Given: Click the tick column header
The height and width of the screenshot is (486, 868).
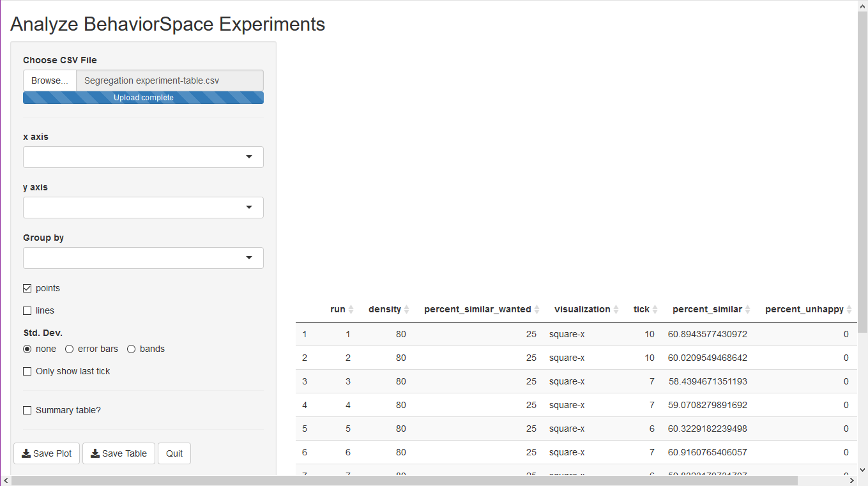Looking at the screenshot, I should tap(641, 310).
